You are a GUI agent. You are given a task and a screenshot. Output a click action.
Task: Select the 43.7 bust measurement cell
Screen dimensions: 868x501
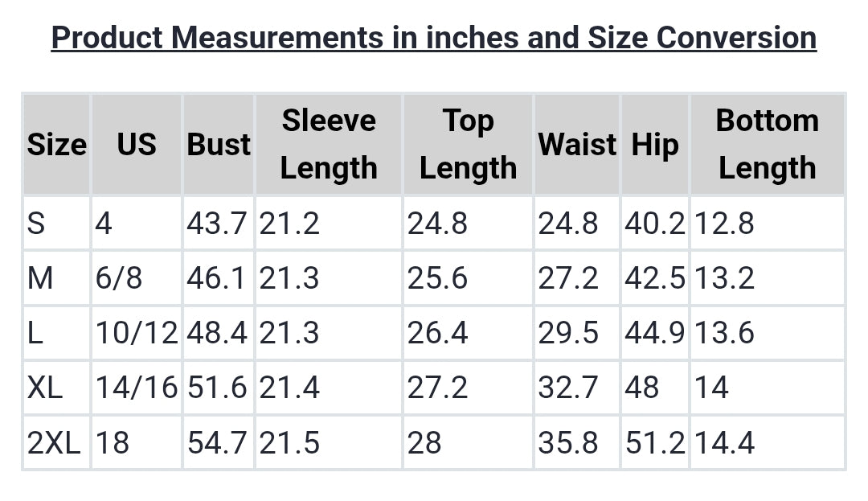click(217, 224)
